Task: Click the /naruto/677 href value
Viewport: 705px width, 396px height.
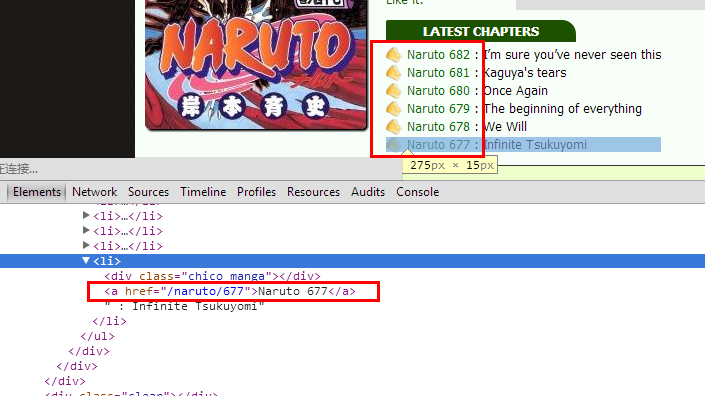Action: coord(205,291)
